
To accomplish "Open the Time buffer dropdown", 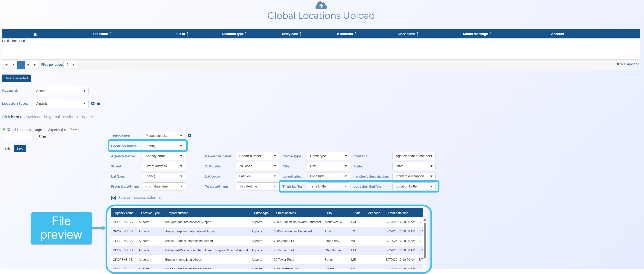I will pyautogui.click(x=328, y=186).
